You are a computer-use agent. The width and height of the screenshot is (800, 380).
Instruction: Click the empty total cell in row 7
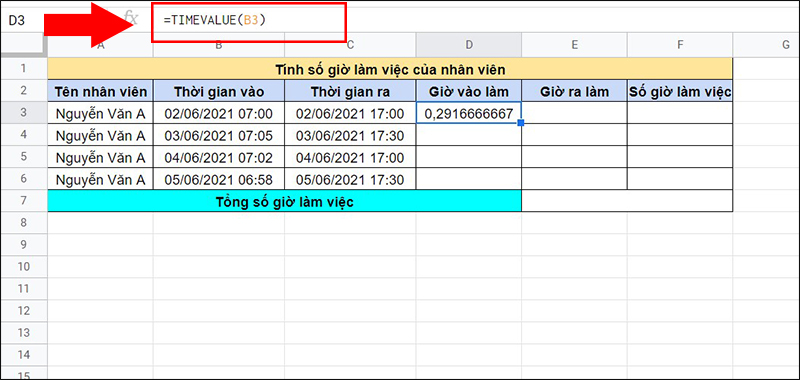tap(627, 201)
